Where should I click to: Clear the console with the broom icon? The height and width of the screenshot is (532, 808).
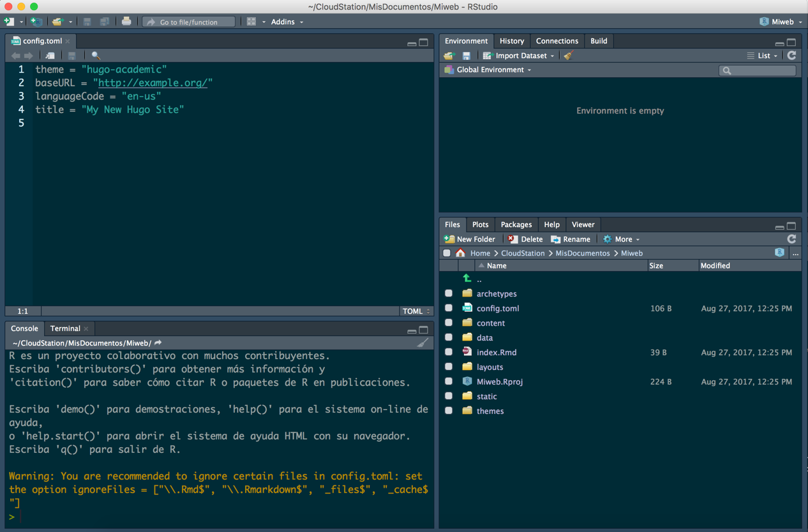click(x=423, y=343)
